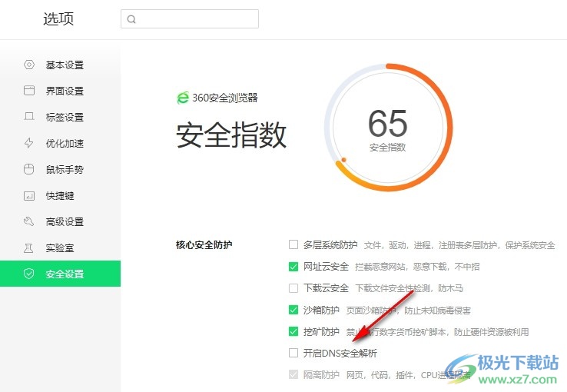Screen dimensions: 567x392
Task: Click the 360安全浏览器 brand text
Action: coord(224,98)
